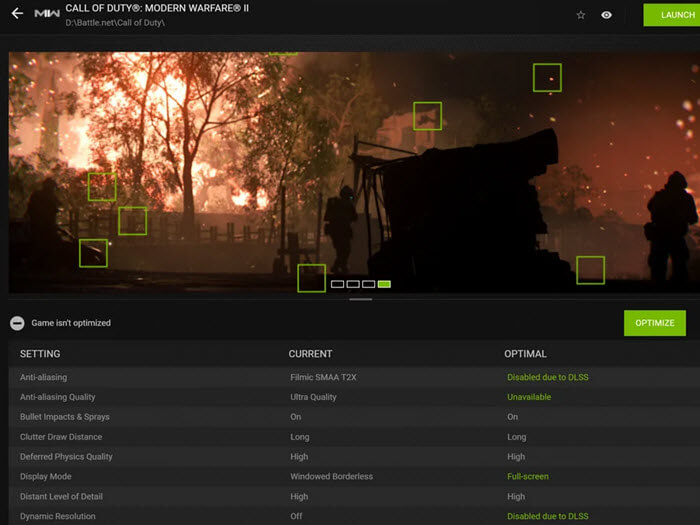Screen dimensions: 700x525
Task: Click the green OPTIMIZE button
Action: click(654, 323)
